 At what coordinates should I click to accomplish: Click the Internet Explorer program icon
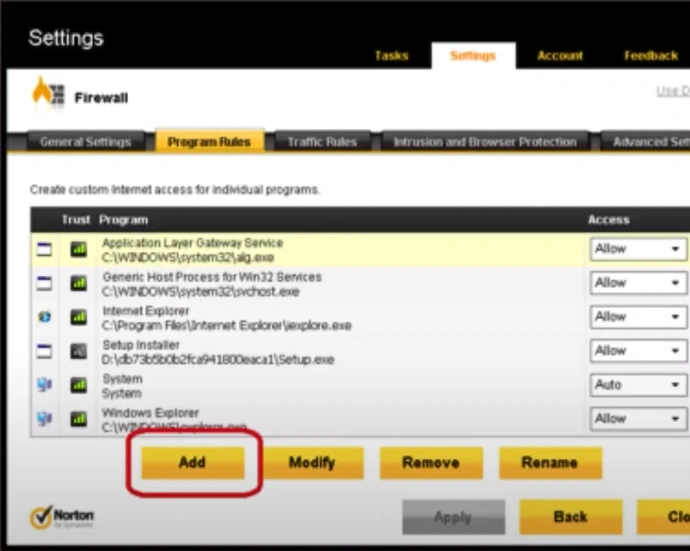[x=44, y=317]
